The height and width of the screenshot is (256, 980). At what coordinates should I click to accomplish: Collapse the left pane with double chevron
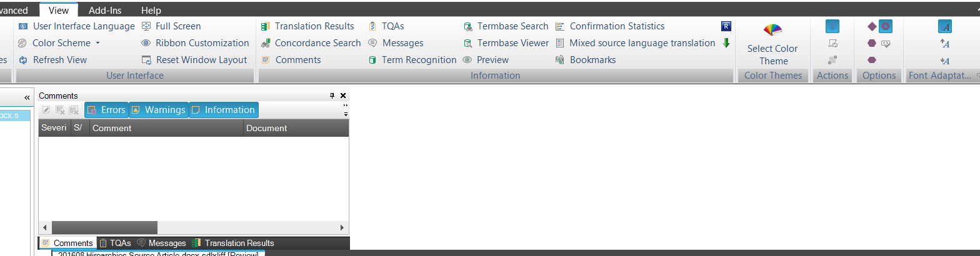pos(27,98)
